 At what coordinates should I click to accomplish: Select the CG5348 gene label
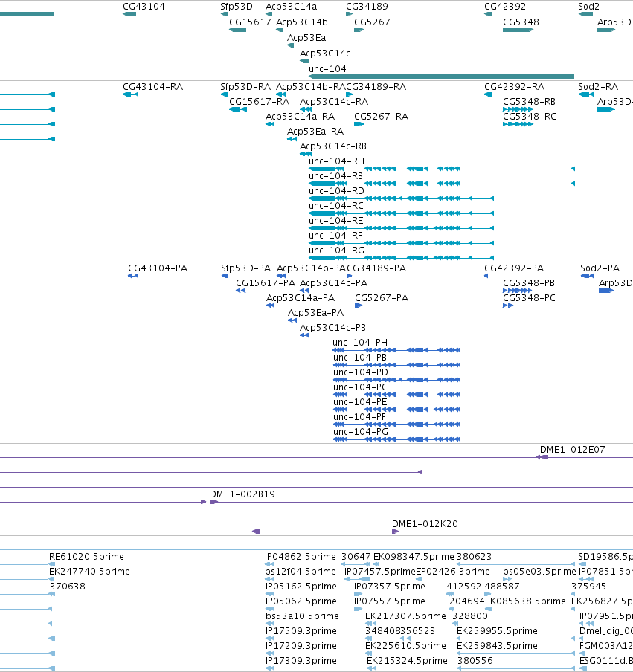click(x=521, y=22)
